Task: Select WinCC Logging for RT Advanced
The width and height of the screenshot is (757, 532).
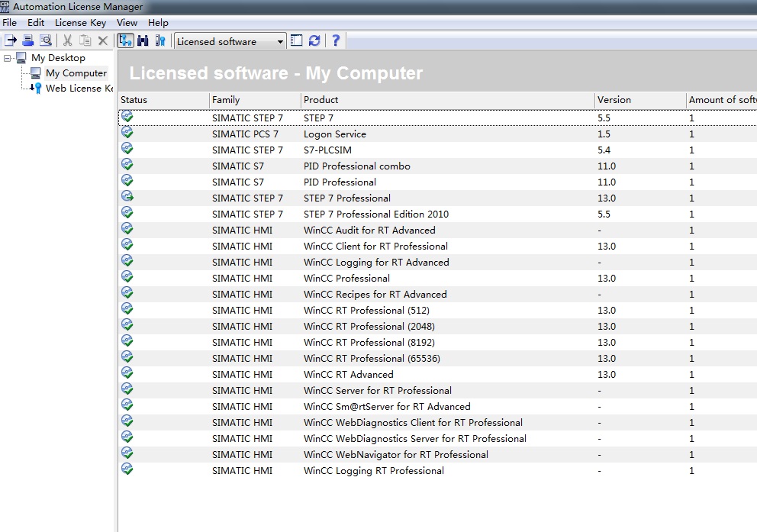Action: pyautogui.click(x=376, y=262)
